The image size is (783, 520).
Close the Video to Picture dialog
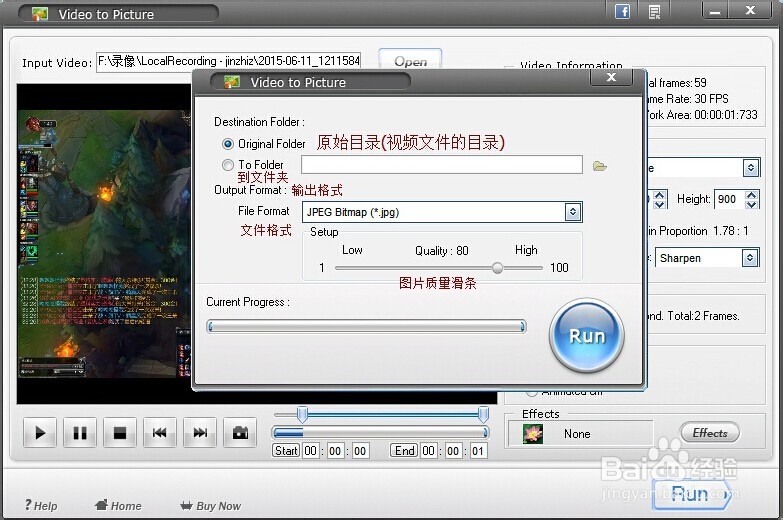[x=611, y=77]
